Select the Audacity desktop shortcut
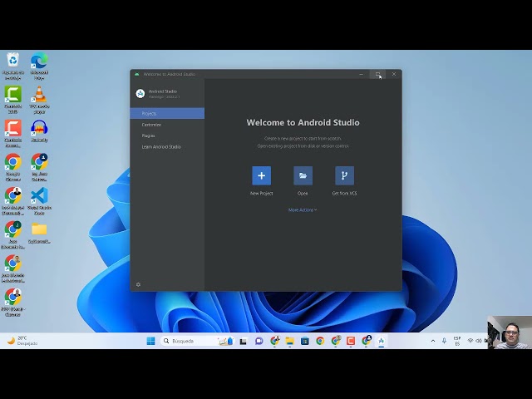Screen dimensions: 532x399 click(x=39, y=131)
